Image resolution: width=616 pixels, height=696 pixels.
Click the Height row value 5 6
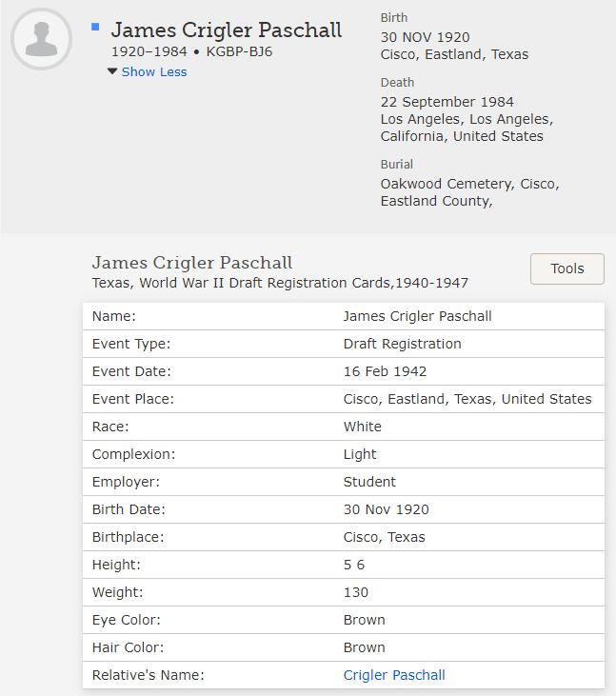pos(354,565)
